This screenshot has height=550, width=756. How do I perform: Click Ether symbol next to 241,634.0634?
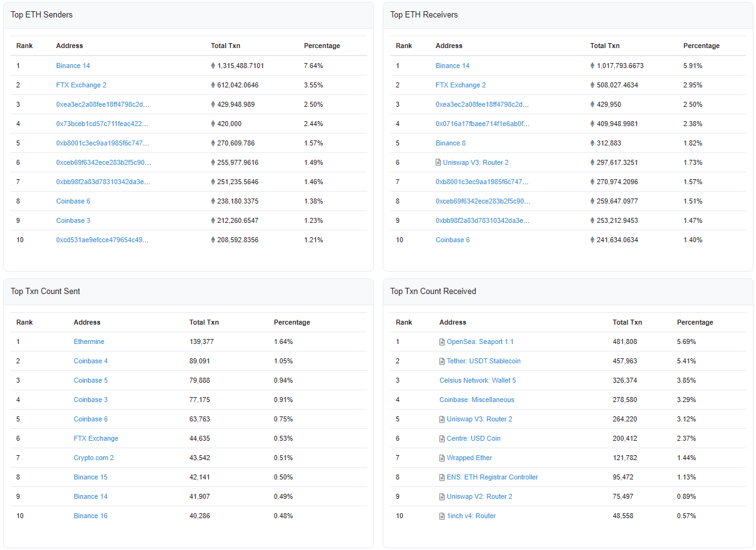pos(592,240)
